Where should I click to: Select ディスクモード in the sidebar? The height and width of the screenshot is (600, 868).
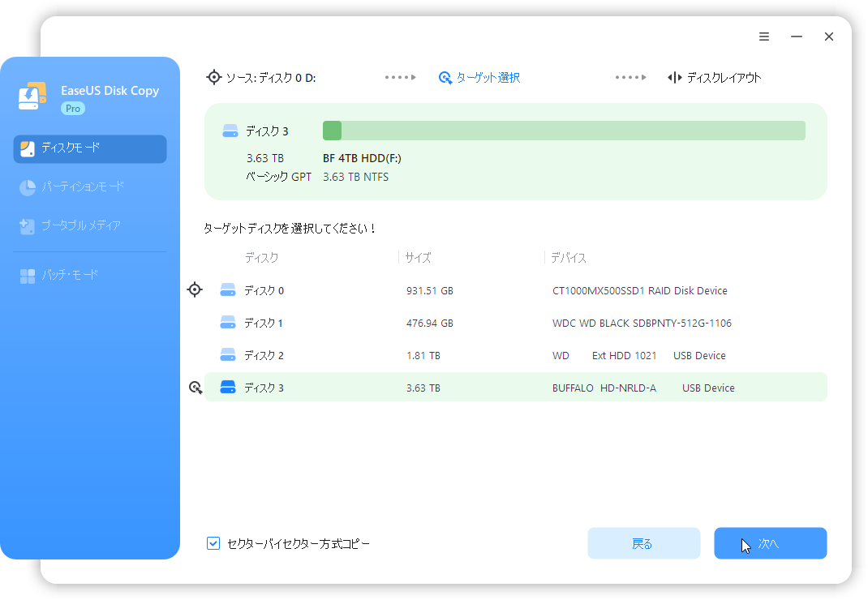pyautogui.click(x=90, y=148)
